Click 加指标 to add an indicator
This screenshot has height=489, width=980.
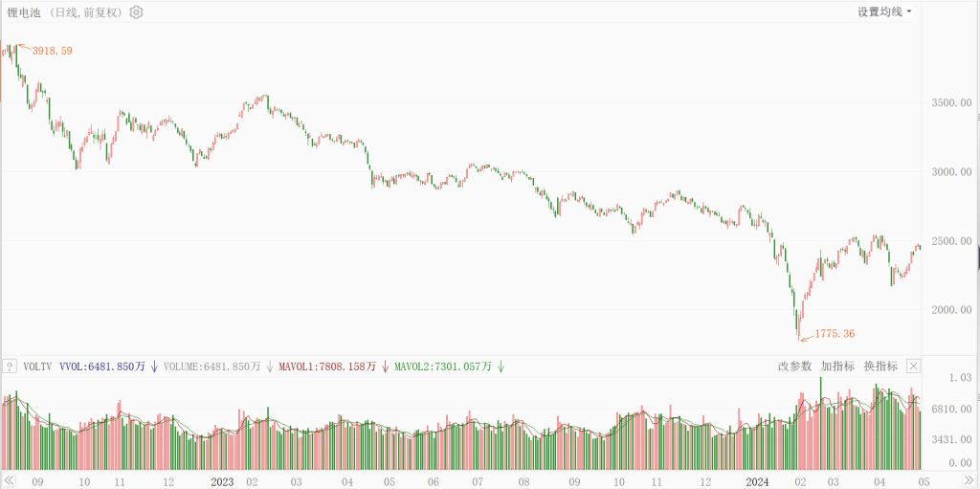837,366
